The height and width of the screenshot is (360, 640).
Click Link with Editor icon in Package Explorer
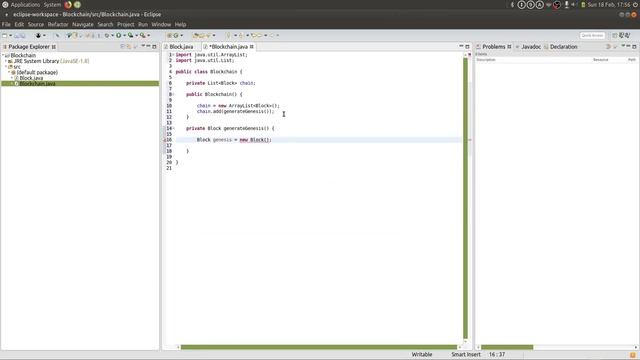(129, 47)
